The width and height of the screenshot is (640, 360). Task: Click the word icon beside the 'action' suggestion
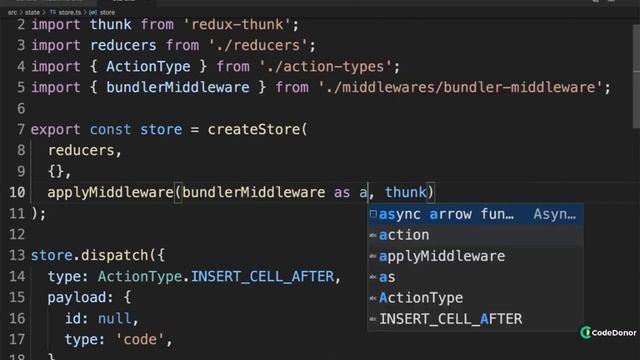click(x=373, y=235)
